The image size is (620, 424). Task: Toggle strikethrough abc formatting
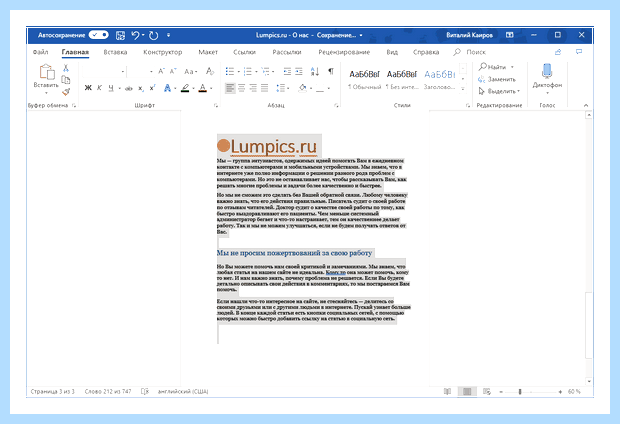pos(129,88)
